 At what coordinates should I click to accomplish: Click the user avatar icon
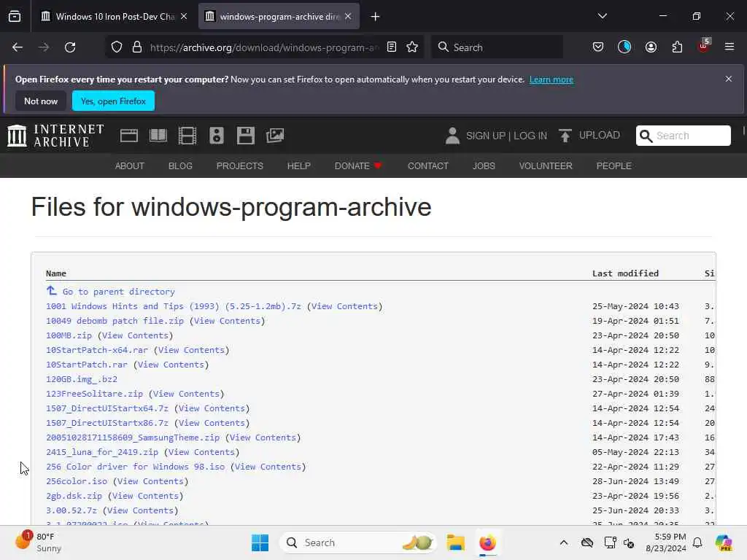452,136
